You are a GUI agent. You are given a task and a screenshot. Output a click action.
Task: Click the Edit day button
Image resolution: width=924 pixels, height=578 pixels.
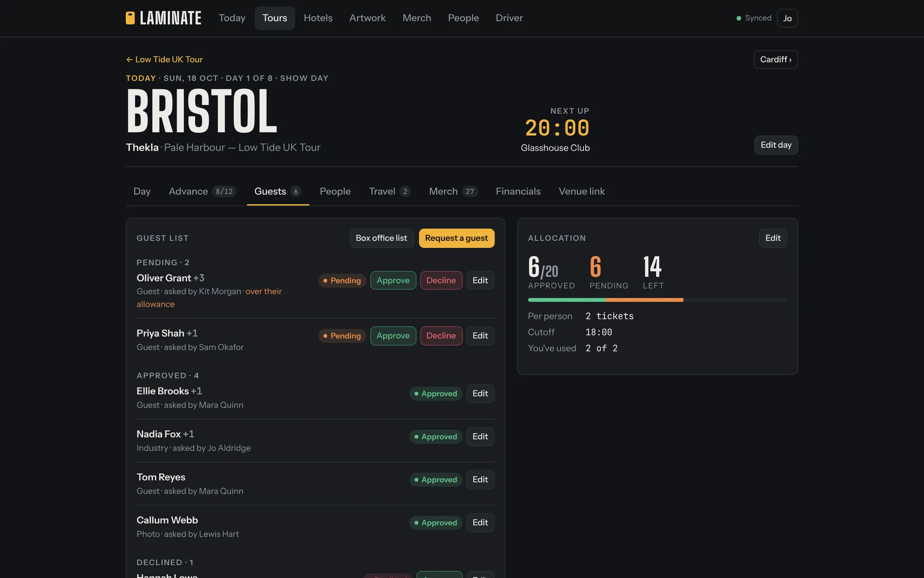tap(776, 145)
